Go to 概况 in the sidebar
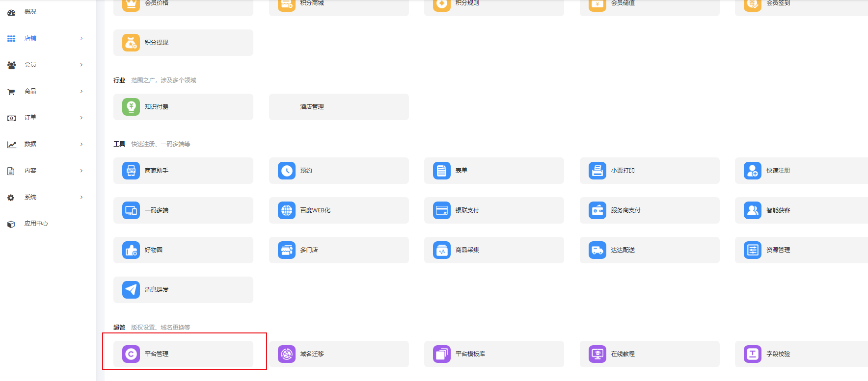The width and height of the screenshot is (868, 381). click(30, 12)
